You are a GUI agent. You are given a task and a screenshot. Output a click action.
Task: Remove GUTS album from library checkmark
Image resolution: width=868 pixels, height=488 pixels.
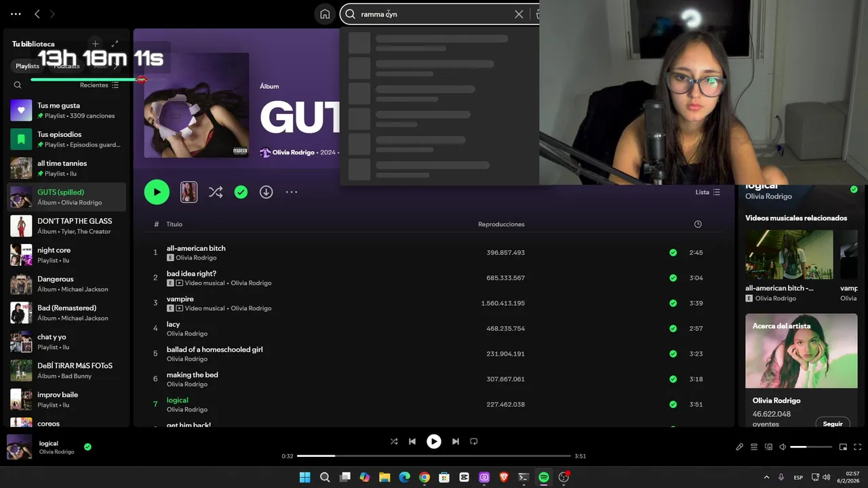click(x=241, y=192)
